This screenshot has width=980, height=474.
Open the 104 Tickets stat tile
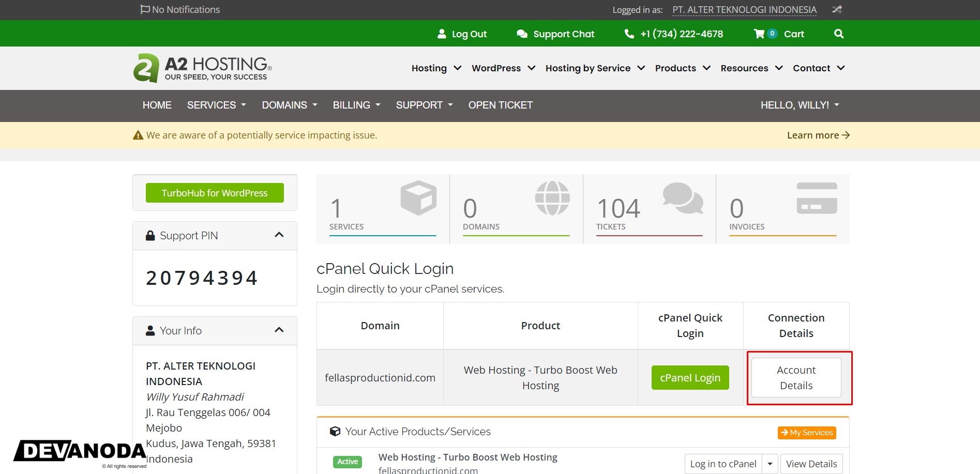(x=650, y=209)
